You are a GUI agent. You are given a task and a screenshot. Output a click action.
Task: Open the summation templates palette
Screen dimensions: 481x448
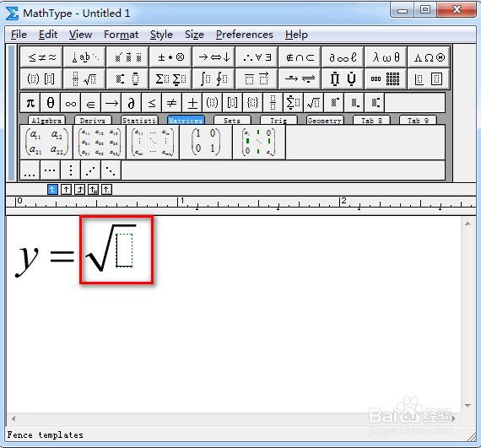tap(170, 78)
